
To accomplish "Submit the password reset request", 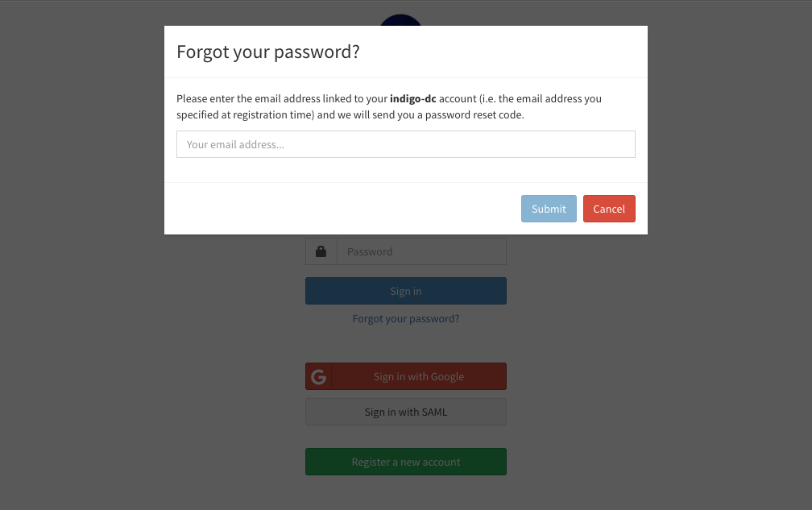I will [x=549, y=209].
